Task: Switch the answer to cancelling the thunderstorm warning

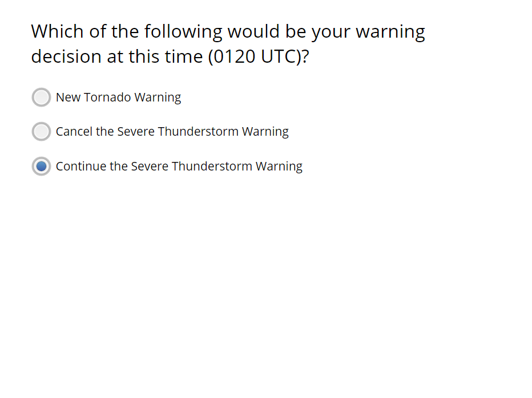Action: tap(41, 132)
